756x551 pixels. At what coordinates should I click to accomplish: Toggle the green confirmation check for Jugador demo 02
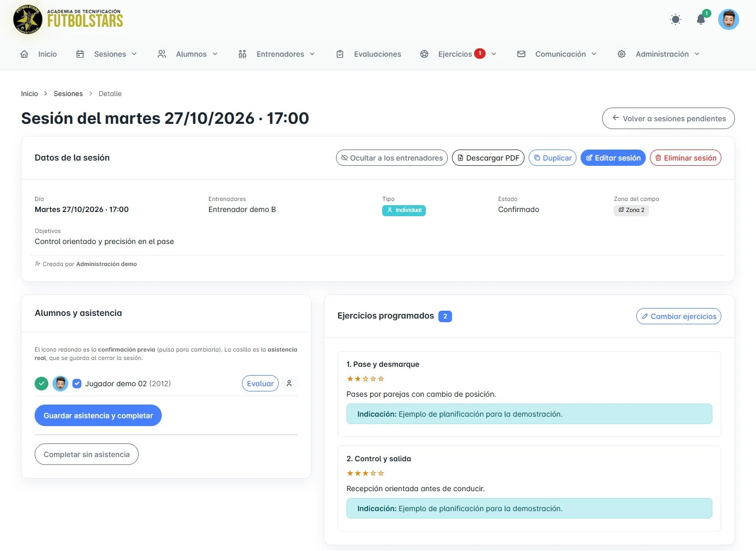[x=41, y=384]
